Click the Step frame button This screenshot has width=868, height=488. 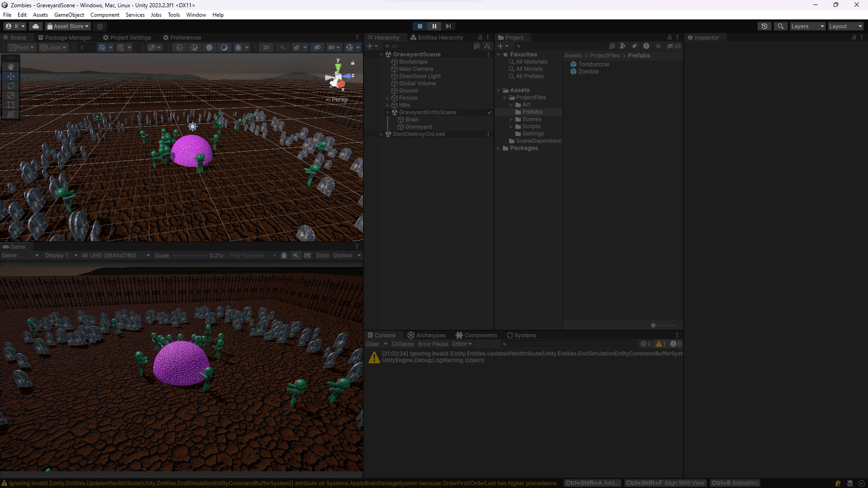point(448,26)
